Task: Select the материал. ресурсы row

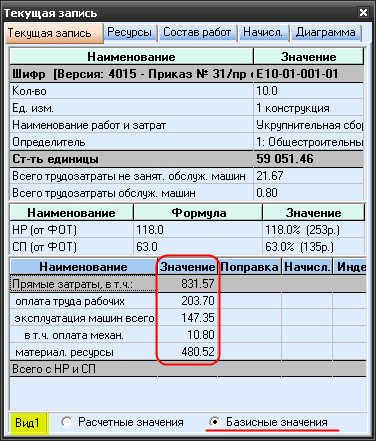Action: [x=188, y=352]
